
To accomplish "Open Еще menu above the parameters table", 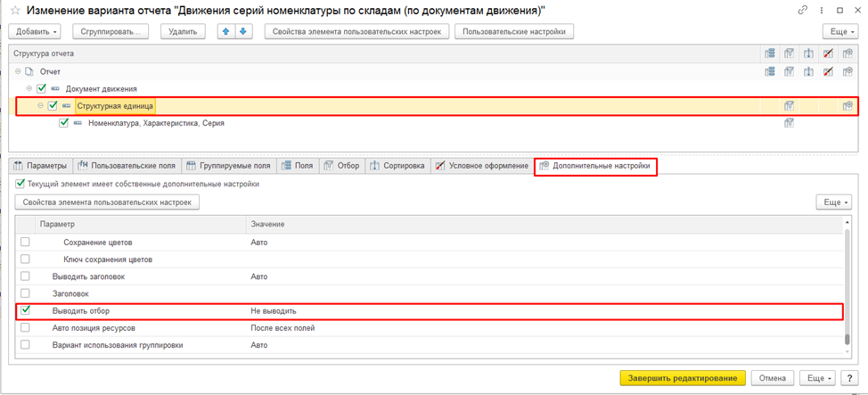I will [833, 202].
